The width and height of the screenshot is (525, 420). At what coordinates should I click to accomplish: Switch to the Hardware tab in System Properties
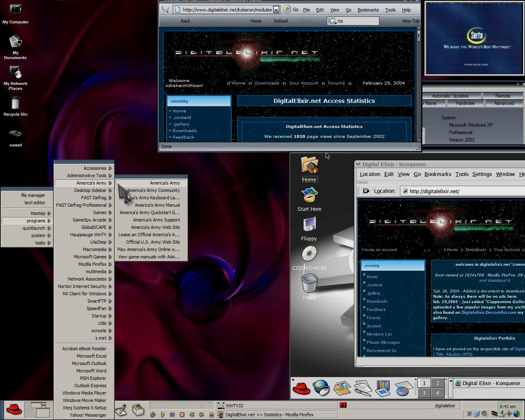(x=465, y=103)
